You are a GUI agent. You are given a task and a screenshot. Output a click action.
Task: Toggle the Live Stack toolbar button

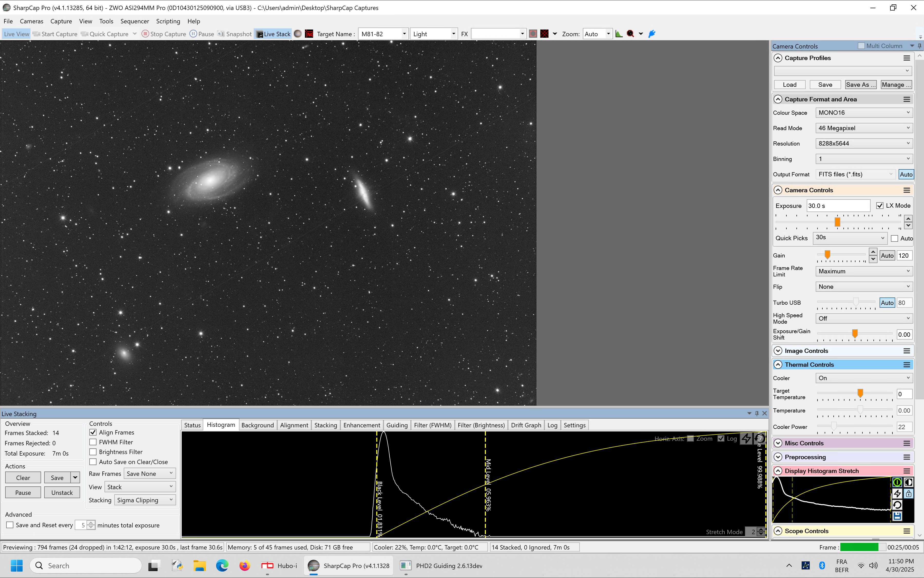pos(273,34)
